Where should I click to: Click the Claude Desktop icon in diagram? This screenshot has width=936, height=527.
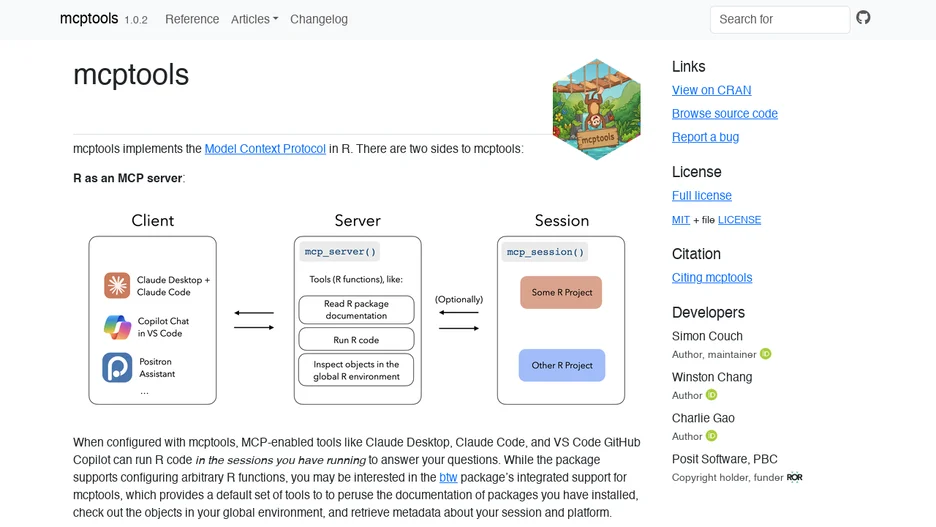pos(117,285)
